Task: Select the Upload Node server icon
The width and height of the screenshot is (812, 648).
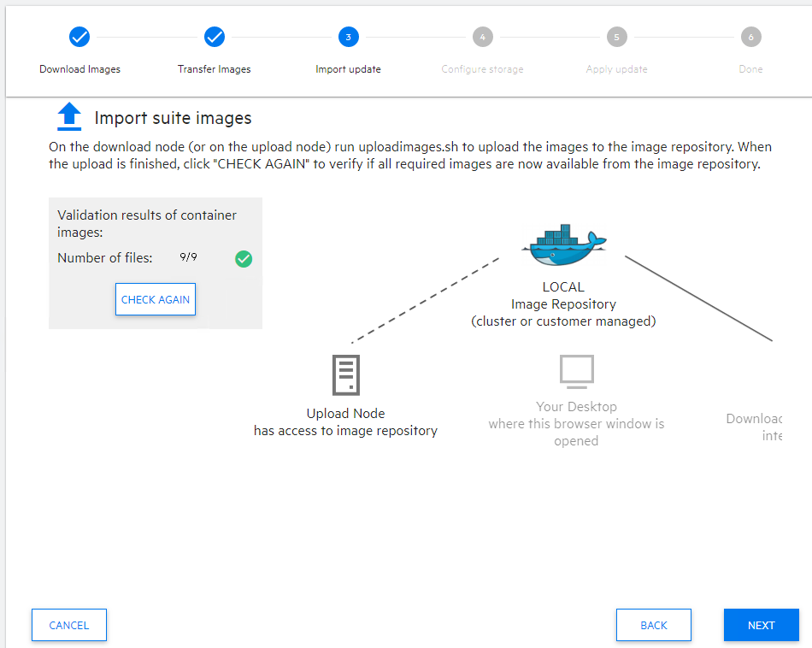Action: 345,375
